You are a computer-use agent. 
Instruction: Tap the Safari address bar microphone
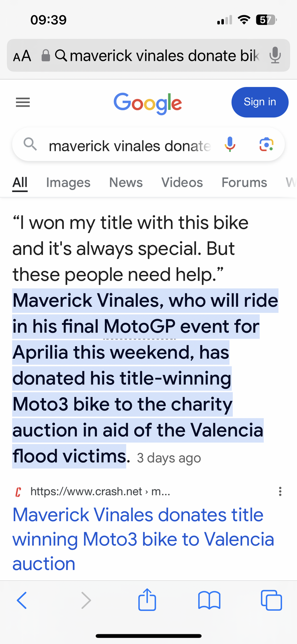[275, 56]
